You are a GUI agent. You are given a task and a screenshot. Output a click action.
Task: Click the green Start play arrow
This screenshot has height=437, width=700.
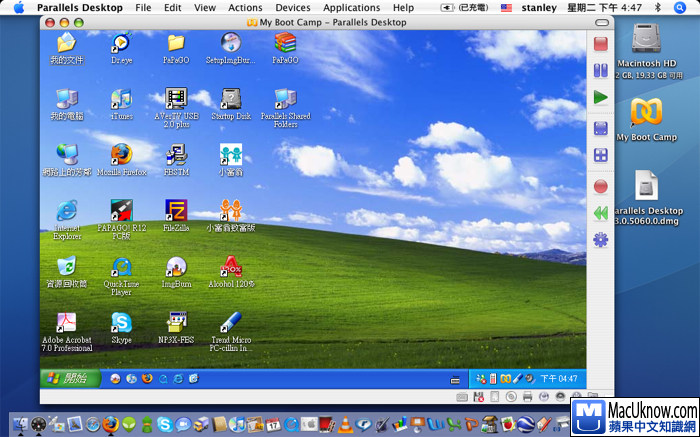(x=600, y=97)
